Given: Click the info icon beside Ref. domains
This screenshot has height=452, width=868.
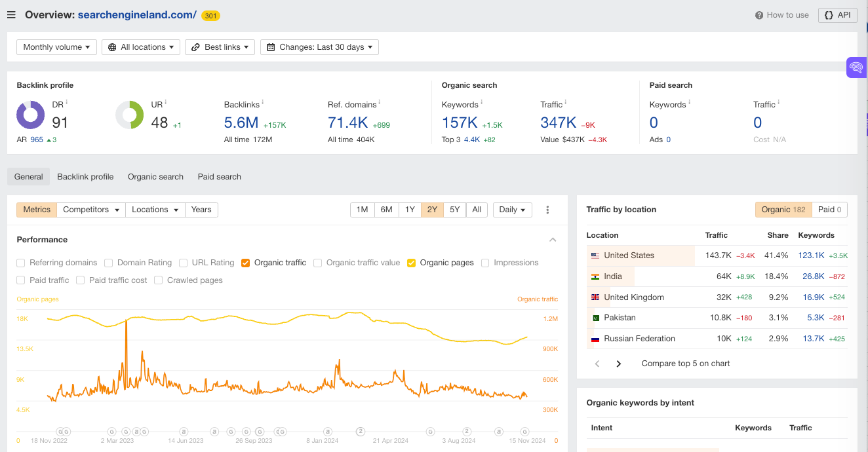Looking at the screenshot, I should [380, 102].
